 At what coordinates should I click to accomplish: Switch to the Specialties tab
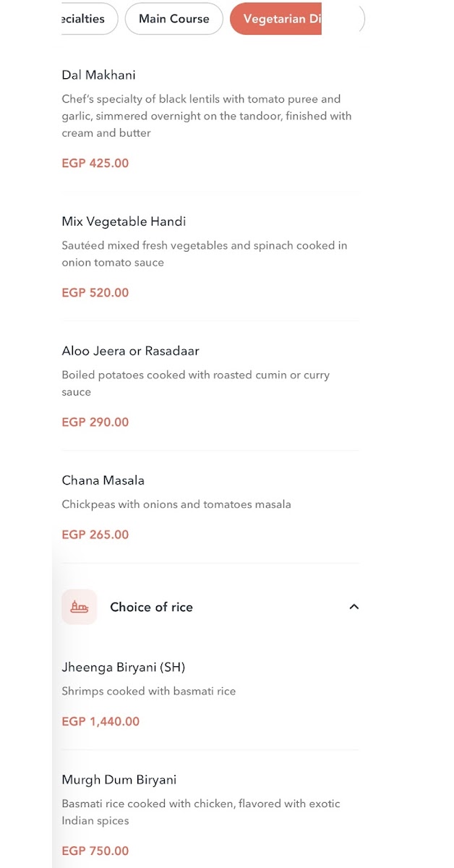pyautogui.click(x=90, y=19)
